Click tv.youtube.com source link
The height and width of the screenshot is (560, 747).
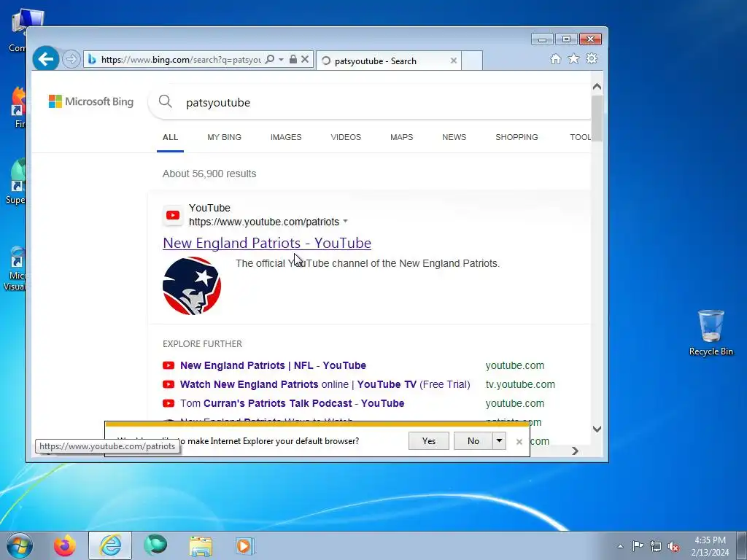click(520, 384)
